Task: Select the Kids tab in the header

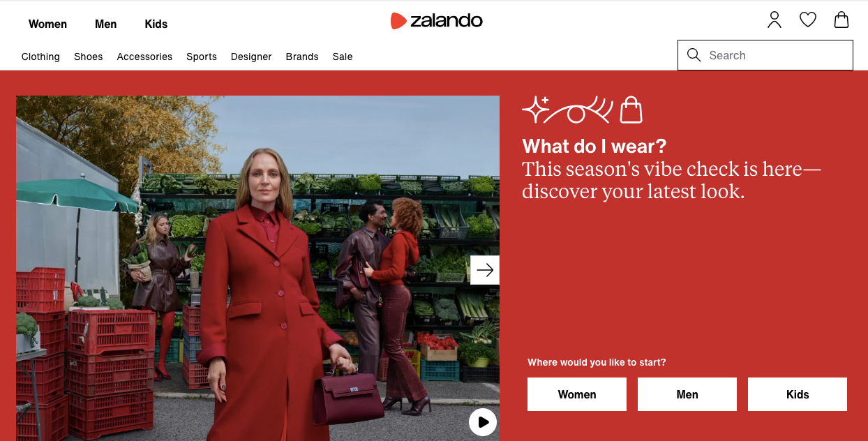Action: coord(156,24)
